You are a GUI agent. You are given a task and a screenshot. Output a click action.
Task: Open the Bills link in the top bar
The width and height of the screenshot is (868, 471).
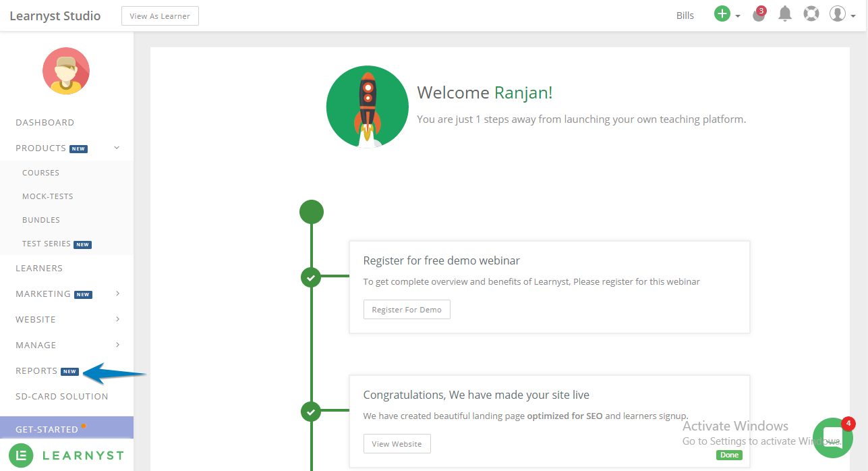click(685, 16)
